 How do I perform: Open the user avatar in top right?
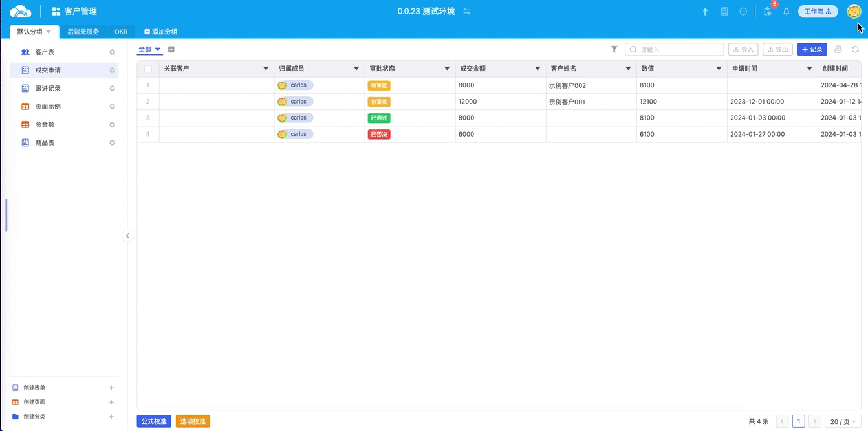pos(854,12)
